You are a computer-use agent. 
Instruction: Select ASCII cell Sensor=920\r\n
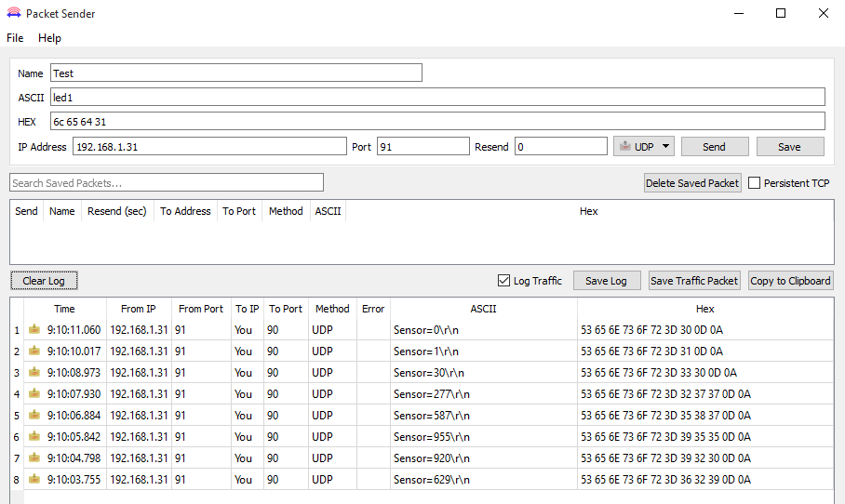483,458
